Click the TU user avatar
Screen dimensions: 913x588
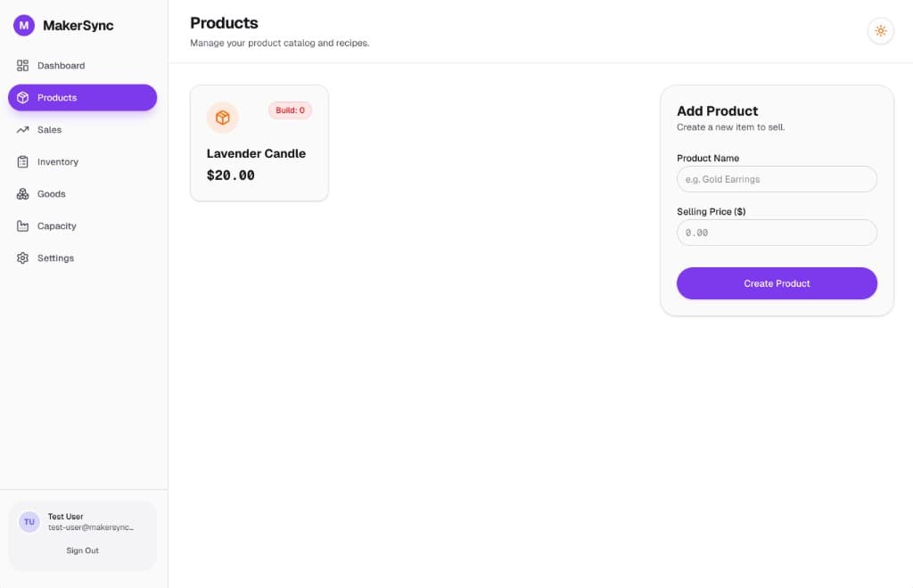[29, 521]
